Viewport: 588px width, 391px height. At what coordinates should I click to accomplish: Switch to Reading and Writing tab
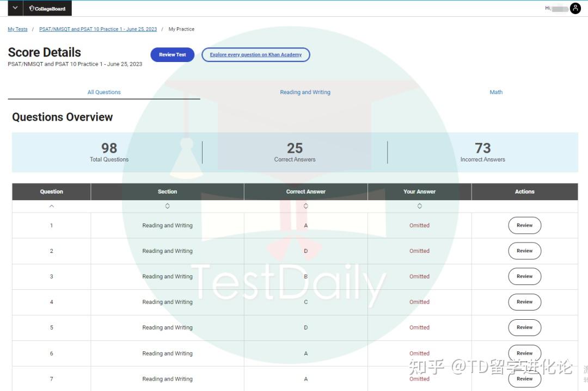[305, 92]
